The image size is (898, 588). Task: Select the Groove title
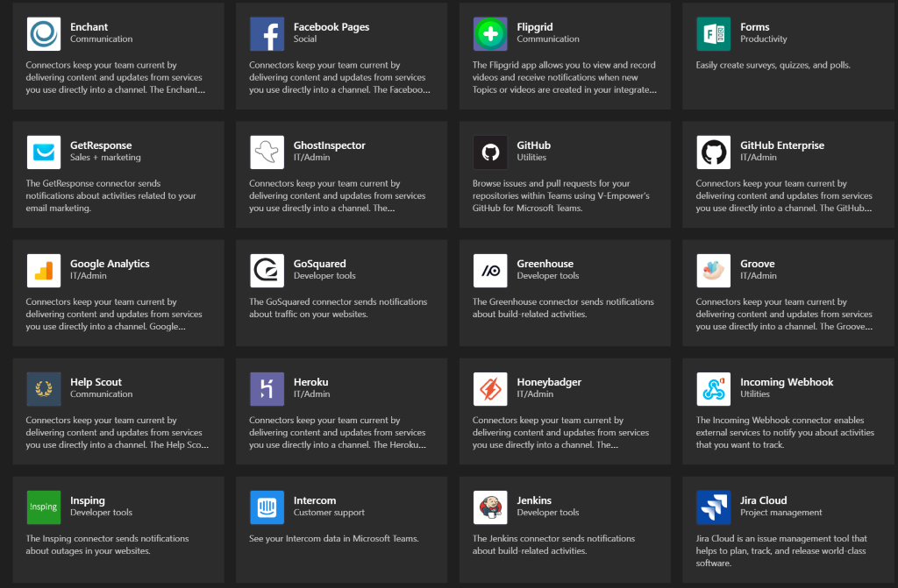pyautogui.click(x=757, y=264)
